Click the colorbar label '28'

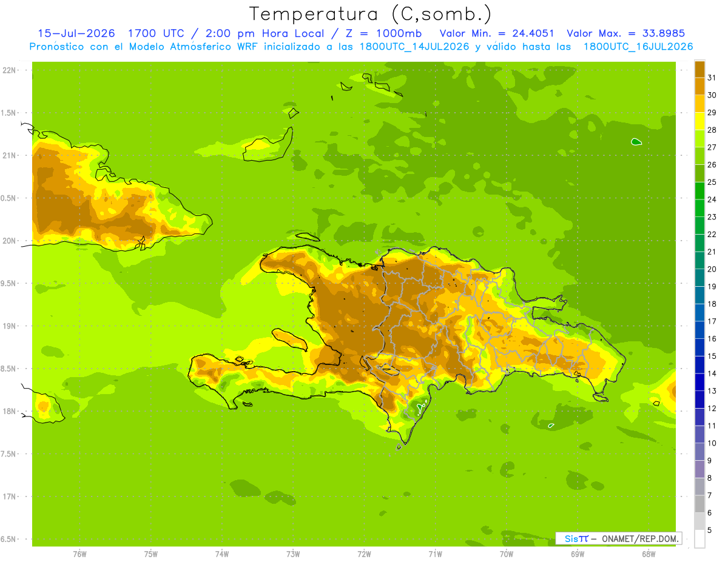(712, 130)
